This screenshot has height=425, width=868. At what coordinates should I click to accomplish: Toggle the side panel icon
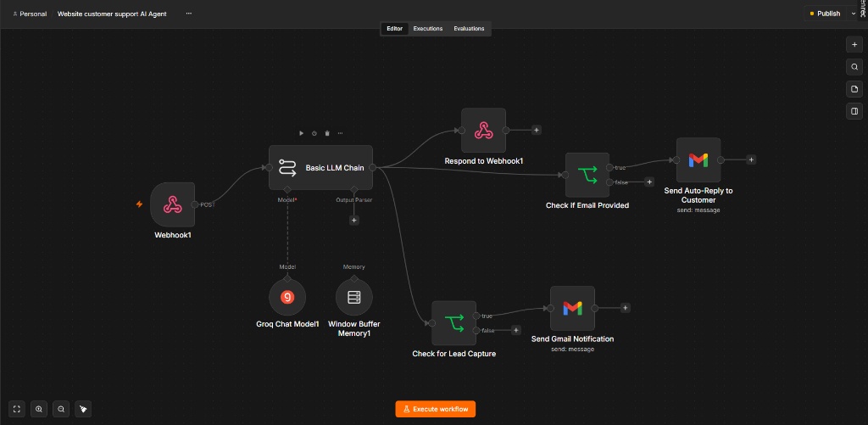(x=854, y=111)
